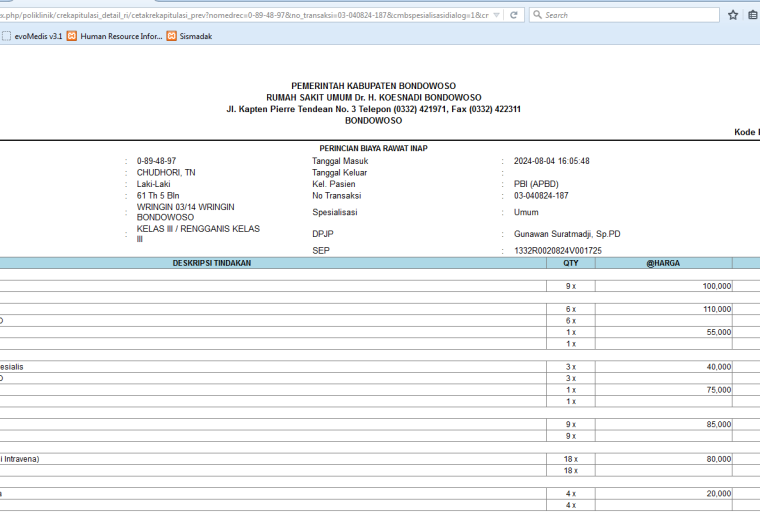Image resolution: width=760 pixels, height=520 pixels.
Task: Click the magnifier icon in Search box
Action: 537,15
